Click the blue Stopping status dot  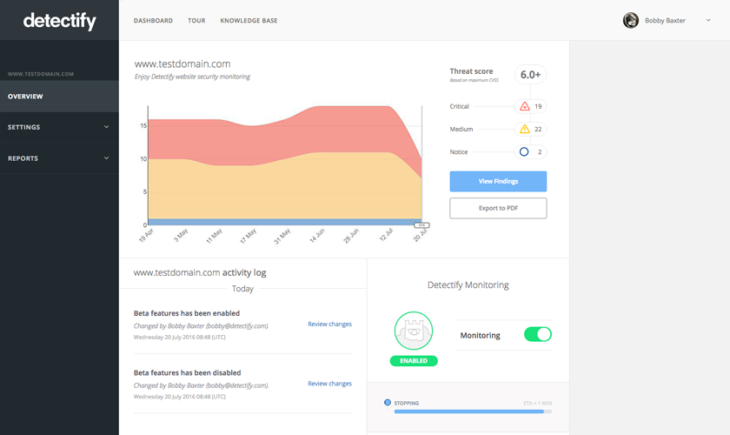point(387,402)
